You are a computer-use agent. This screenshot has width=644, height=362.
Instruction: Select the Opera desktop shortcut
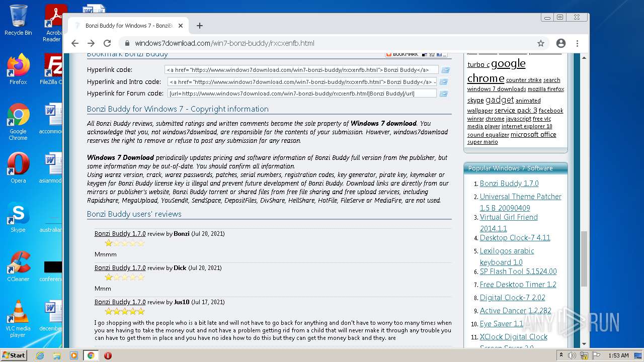point(18,168)
